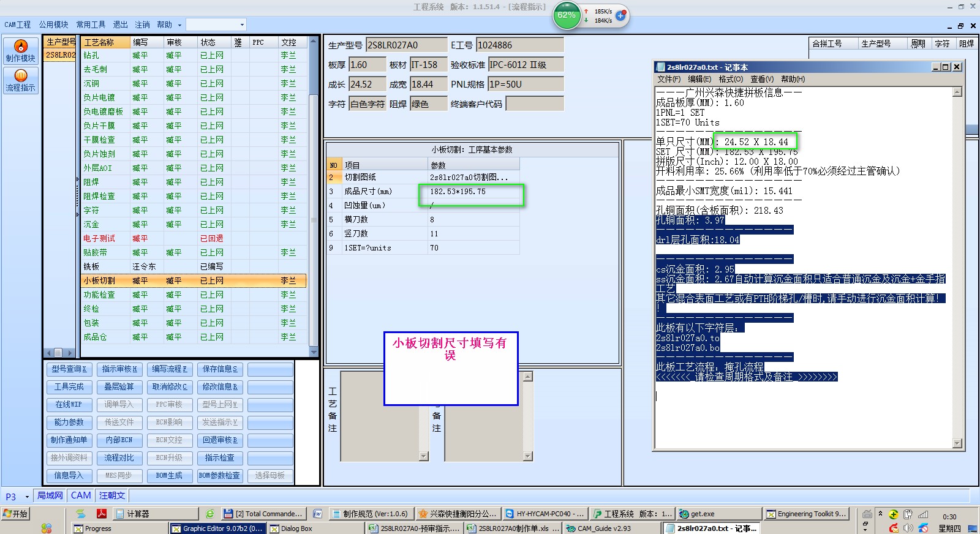Expand the arrow next to 帮助 menu
Image resolution: width=980 pixels, height=534 pixels.
tap(179, 25)
